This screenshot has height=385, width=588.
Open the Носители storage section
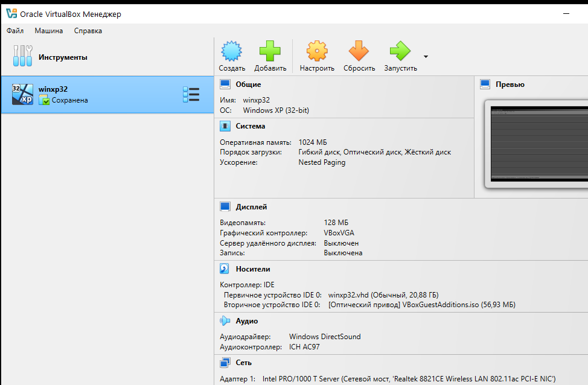pos(252,269)
